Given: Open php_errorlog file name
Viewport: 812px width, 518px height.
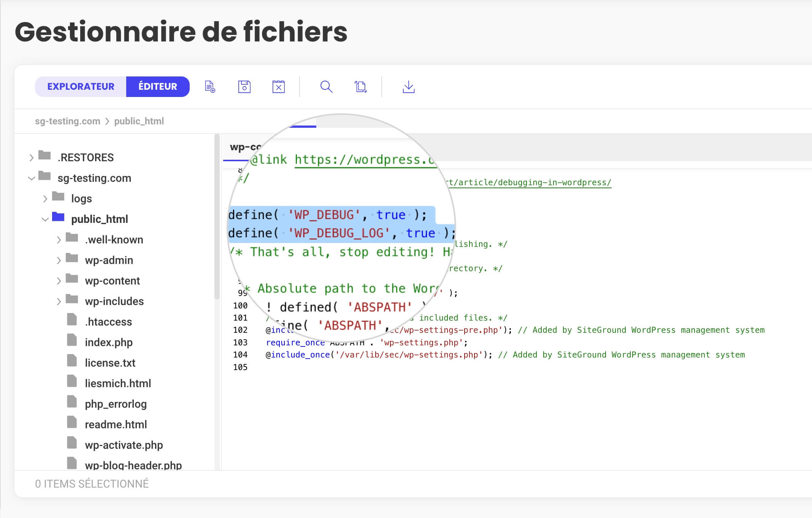Looking at the screenshot, I should 116,404.
